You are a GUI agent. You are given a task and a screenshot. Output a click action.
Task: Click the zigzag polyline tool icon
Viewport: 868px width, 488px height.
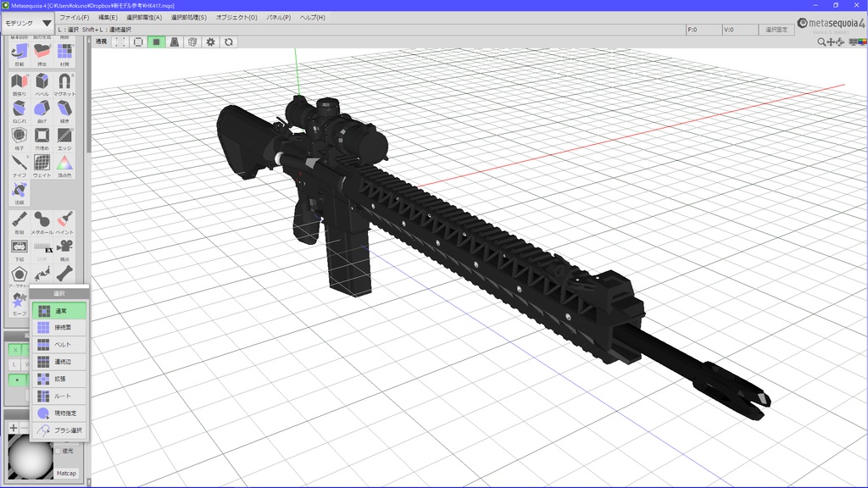point(42,274)
